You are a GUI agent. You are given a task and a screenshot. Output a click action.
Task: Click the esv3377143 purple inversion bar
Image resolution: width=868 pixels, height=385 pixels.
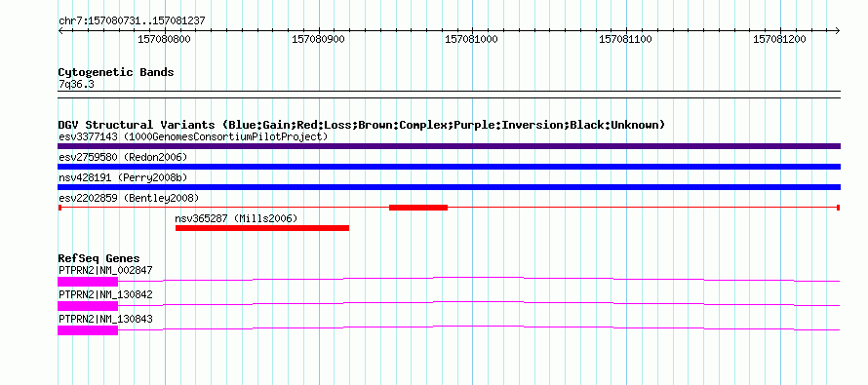point(449,146)
